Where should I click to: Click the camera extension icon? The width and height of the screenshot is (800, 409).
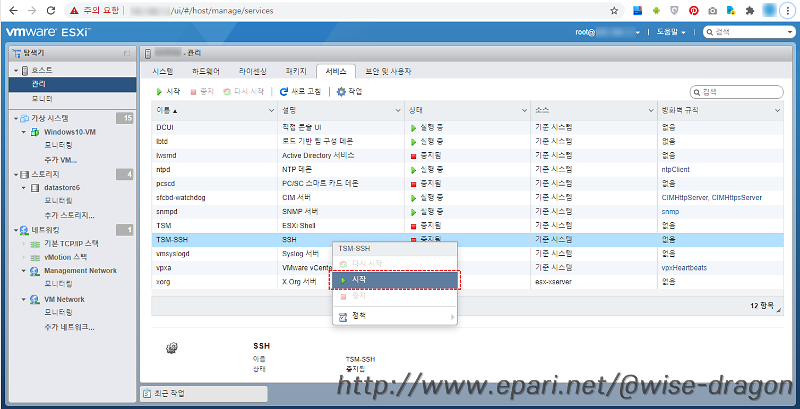pos(712,10)
